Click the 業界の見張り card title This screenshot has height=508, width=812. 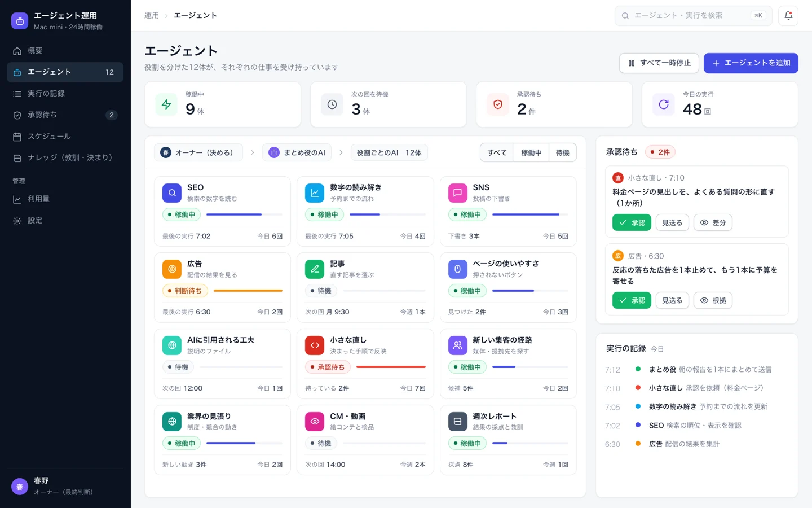click(x=209, y=417)
